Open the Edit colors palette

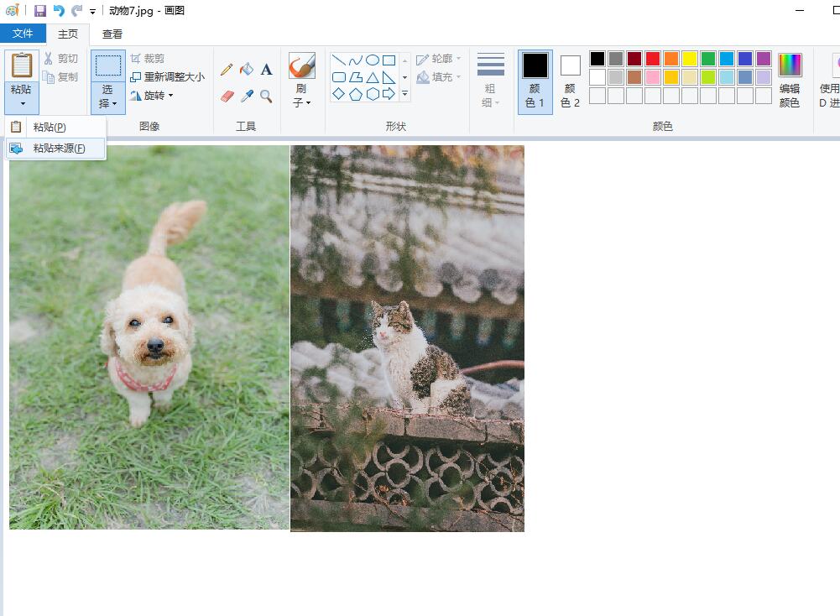tap(790, 81)
